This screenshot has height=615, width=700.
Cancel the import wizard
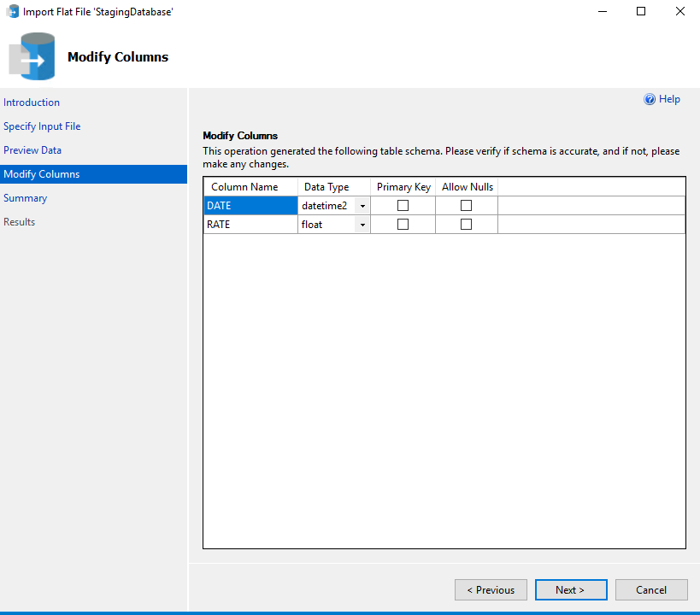tap(651, 590)
